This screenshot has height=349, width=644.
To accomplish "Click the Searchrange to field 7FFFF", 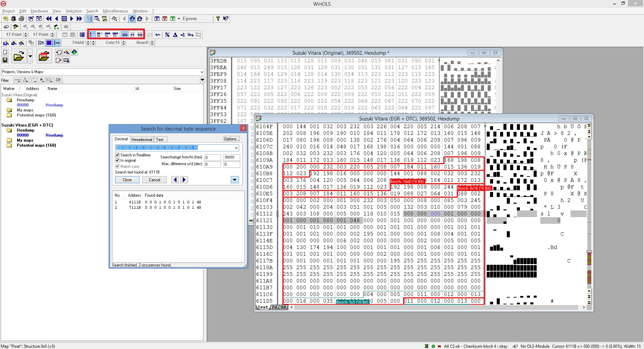I will click(232, 158).
